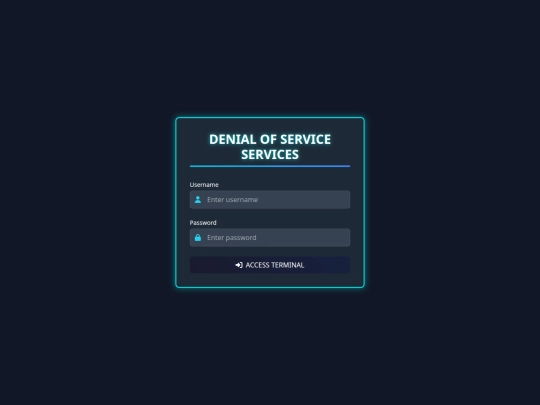The width and height of the screenshot is (540, 405).
Task: Click the "Enter username" placeholder text
Action: 232,199
